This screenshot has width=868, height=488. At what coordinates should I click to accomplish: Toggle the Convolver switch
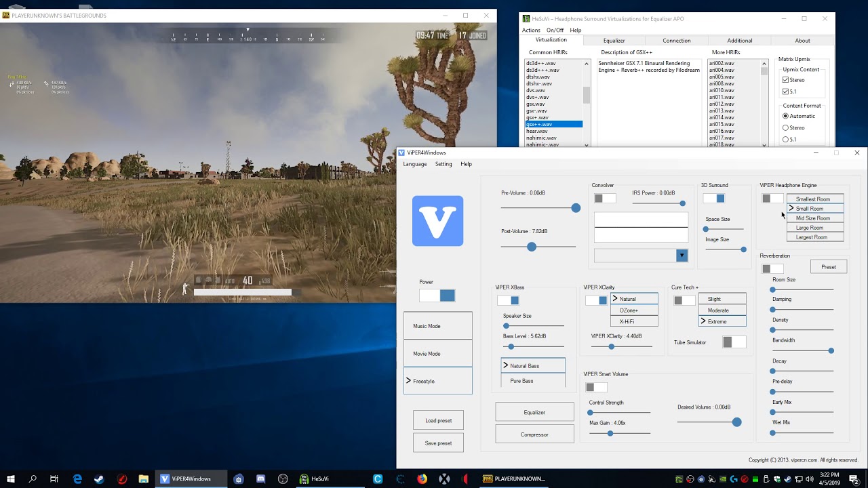pos(605,199)
